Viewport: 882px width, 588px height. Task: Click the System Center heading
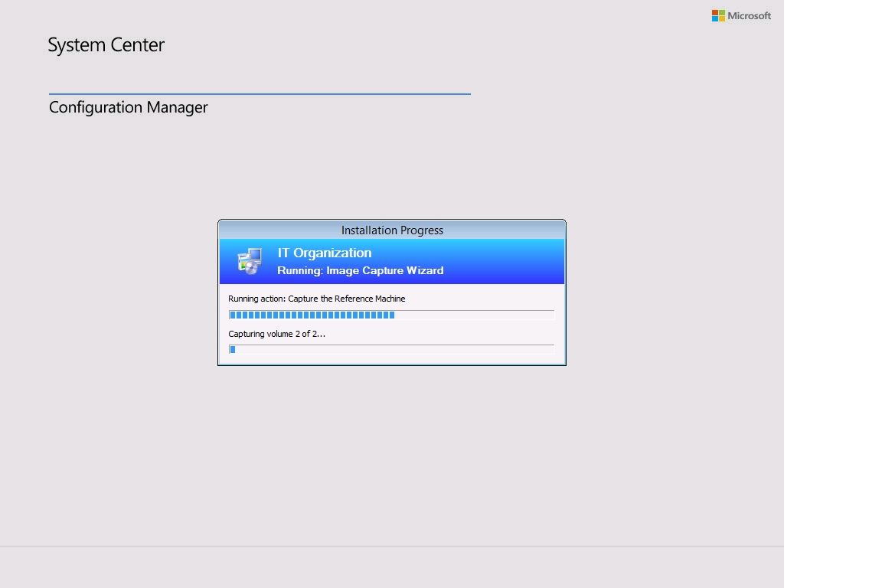[x=106, y=45]
